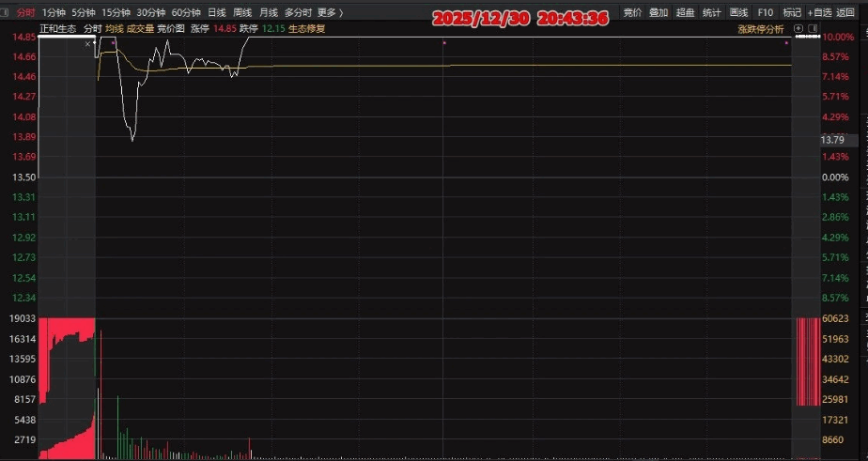Select the 1分钟 period tab

tap(54, 12)
